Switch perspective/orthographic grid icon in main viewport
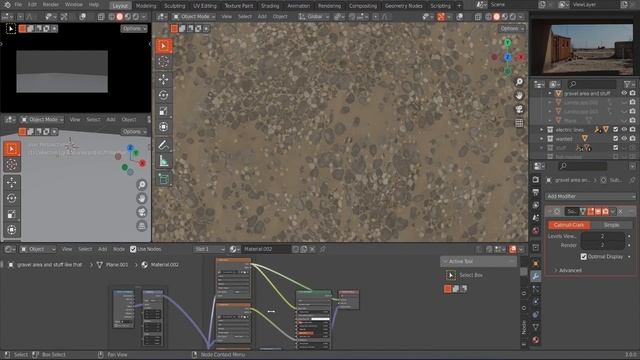Viewport: 640px width, 360px height. pos(519,123)
